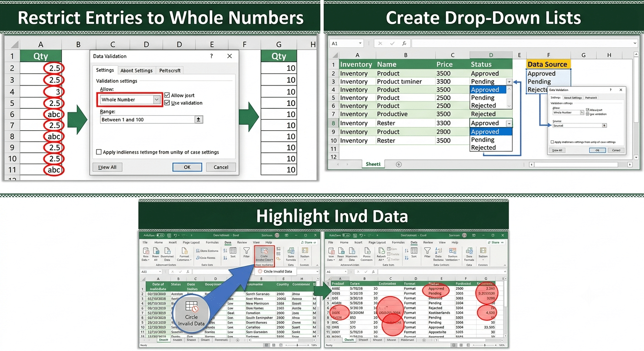
Task: Click Sort grid icon in circled-results workbook ribbon
Action: (414, 250)
